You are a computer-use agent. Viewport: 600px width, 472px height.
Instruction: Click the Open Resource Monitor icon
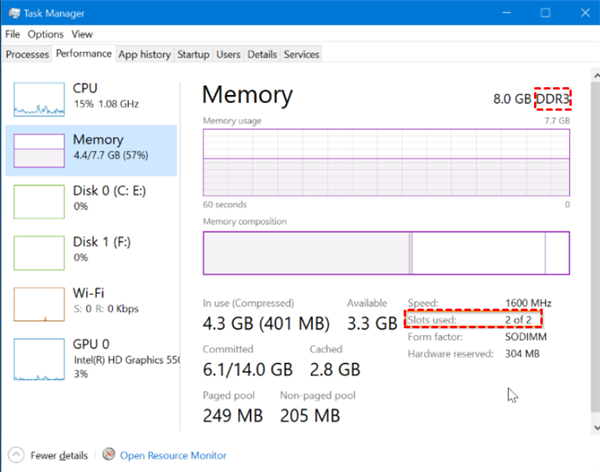(108, 455)
